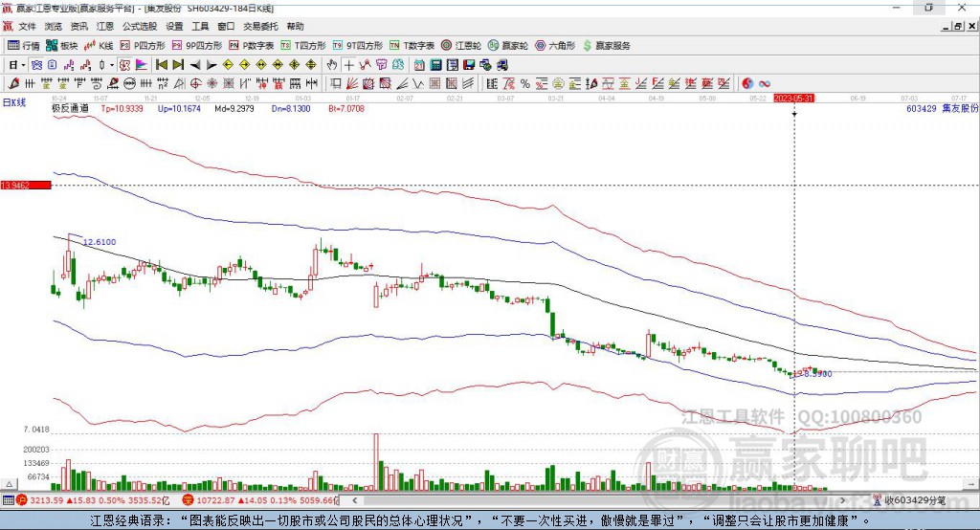This screenshot has height=530, width=980.
Task: Open the 浏览 menu
Action: [x=54, y=26]
